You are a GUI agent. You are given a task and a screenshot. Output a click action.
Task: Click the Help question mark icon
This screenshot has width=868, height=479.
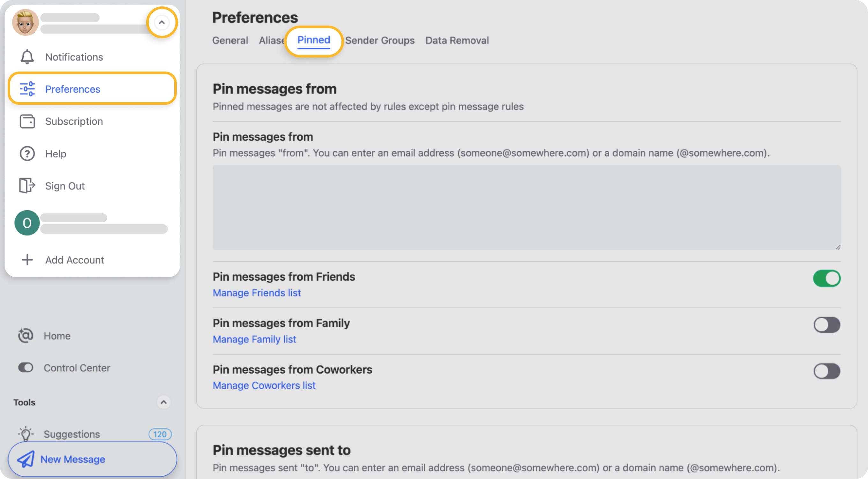point(27,154)
